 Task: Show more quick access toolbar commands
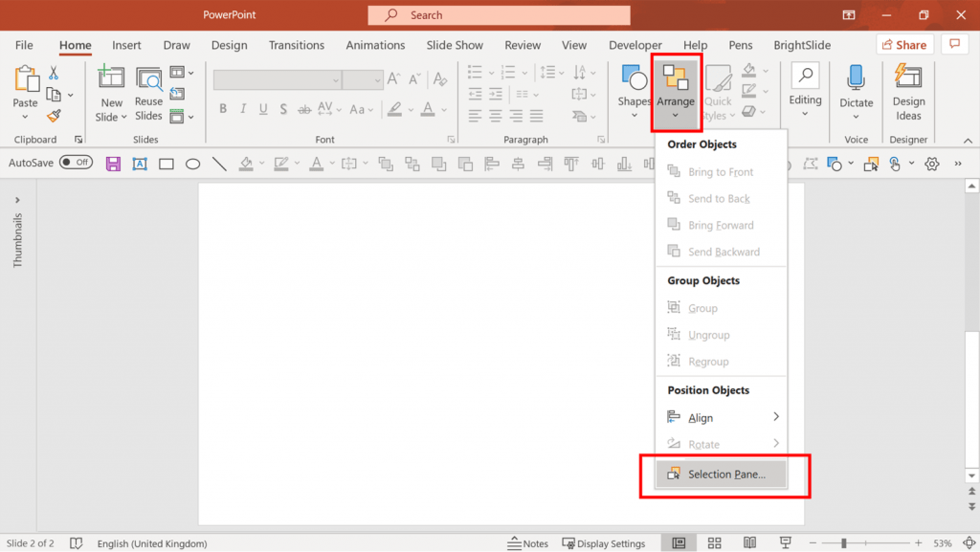click(958, 164)
